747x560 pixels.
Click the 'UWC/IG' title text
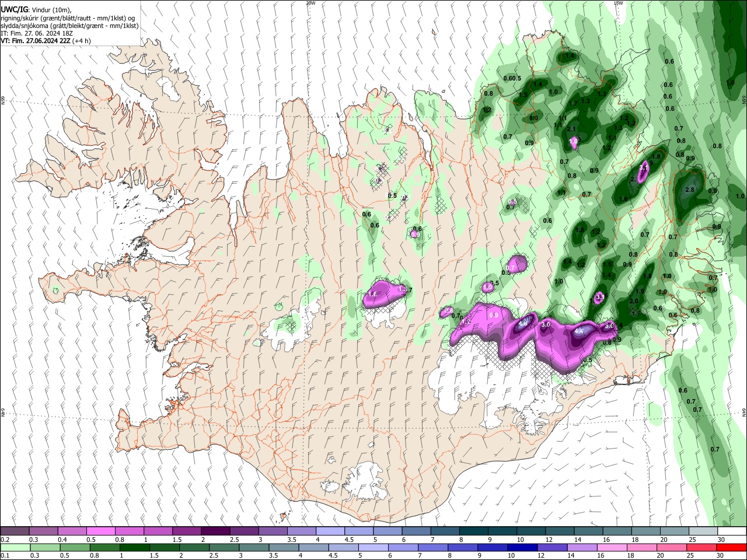[x=14, y=9]
